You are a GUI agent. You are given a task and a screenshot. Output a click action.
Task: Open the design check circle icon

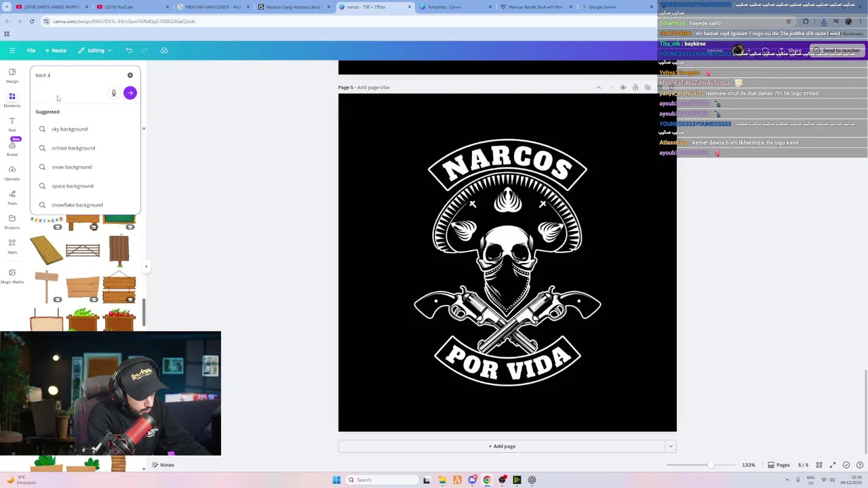coord(846,465)
